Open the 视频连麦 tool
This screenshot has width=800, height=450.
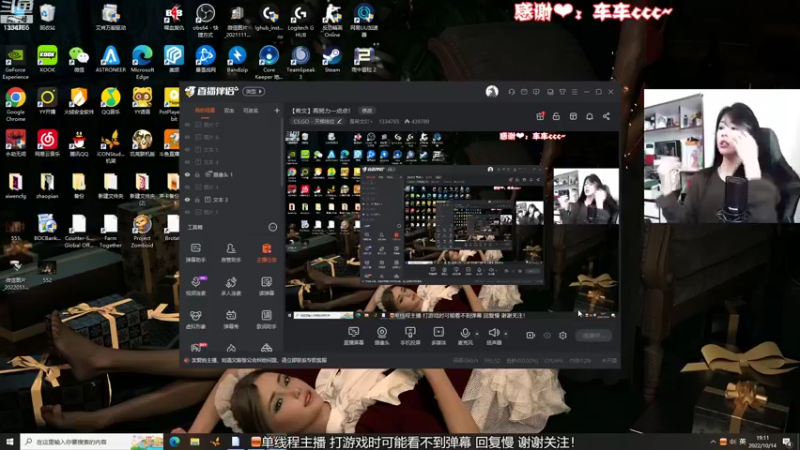click(x=195, y=286)
